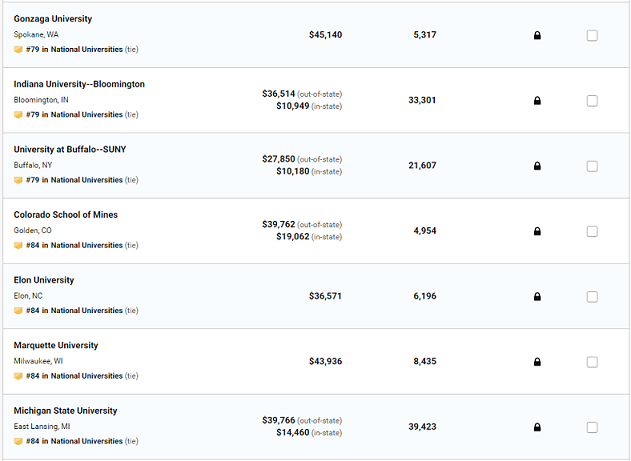Click the lock icon in Gonzaga University row

point(537,35)
